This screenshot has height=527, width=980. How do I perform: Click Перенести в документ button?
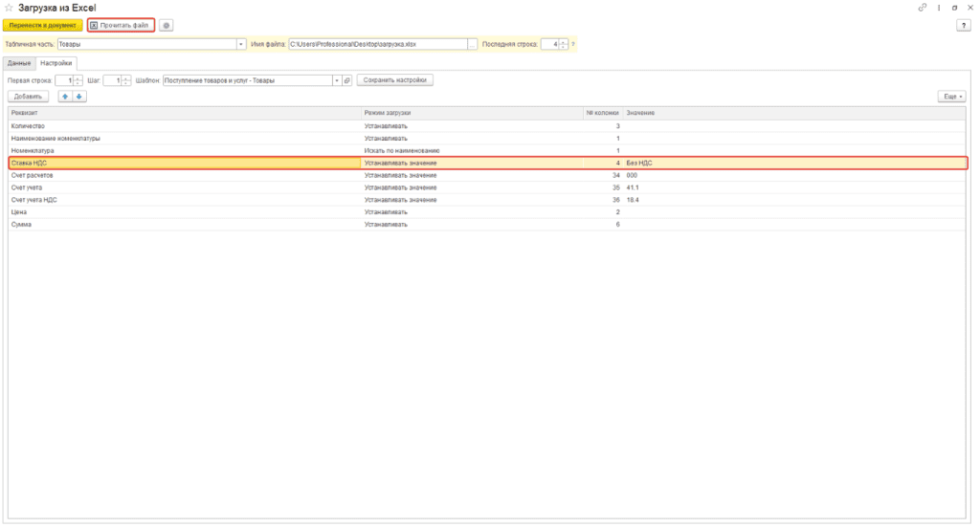click(x=42, y=25)
